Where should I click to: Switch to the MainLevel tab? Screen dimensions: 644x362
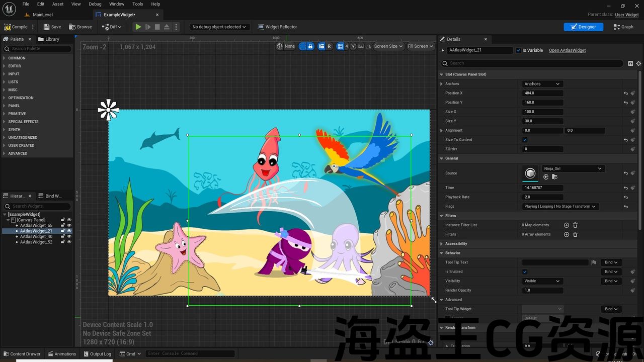pyautogui.click(x=42, y=15)
